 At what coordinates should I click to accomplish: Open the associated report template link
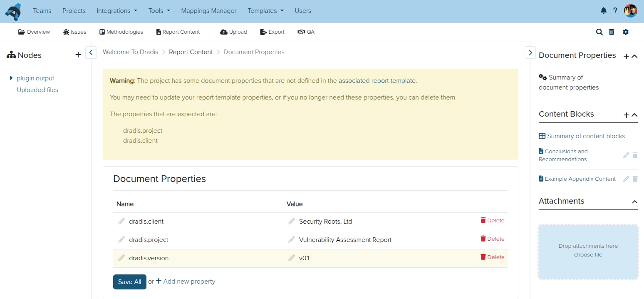tap(377, 81)
